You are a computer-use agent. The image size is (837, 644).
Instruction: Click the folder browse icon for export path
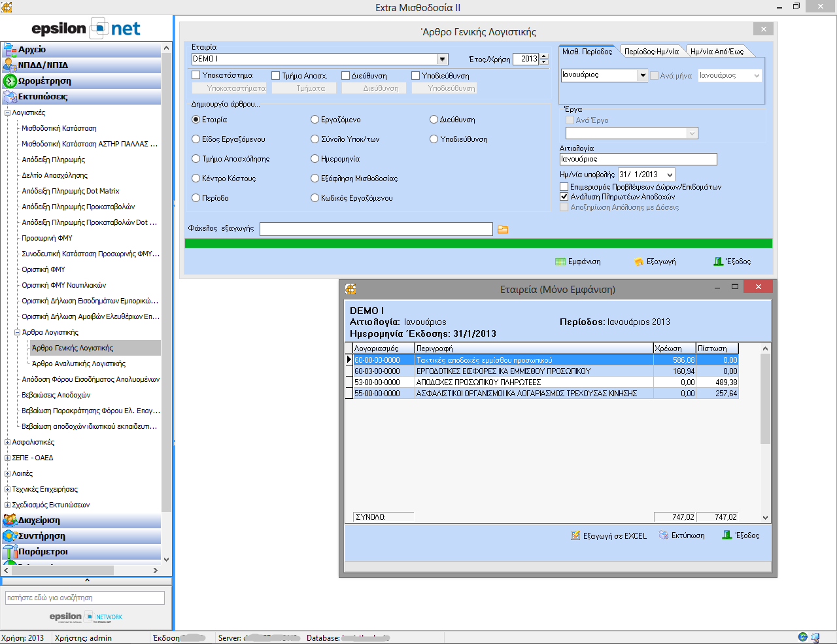(503, 229)
